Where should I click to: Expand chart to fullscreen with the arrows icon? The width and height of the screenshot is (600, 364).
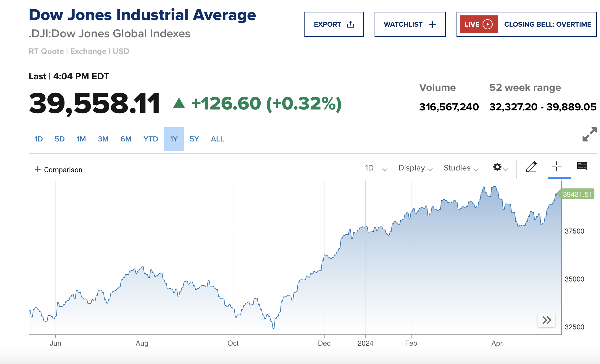tap(589, 134)
